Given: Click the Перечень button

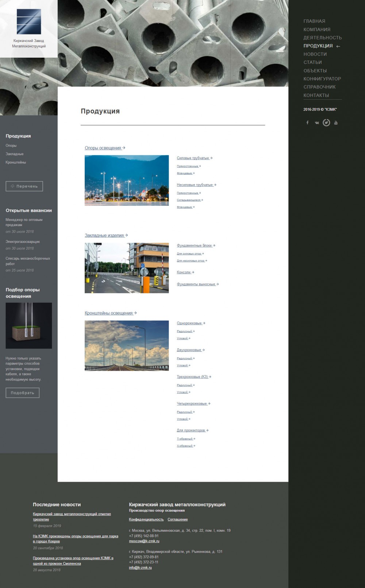Looking at the screenshot, I should (24, 186).
